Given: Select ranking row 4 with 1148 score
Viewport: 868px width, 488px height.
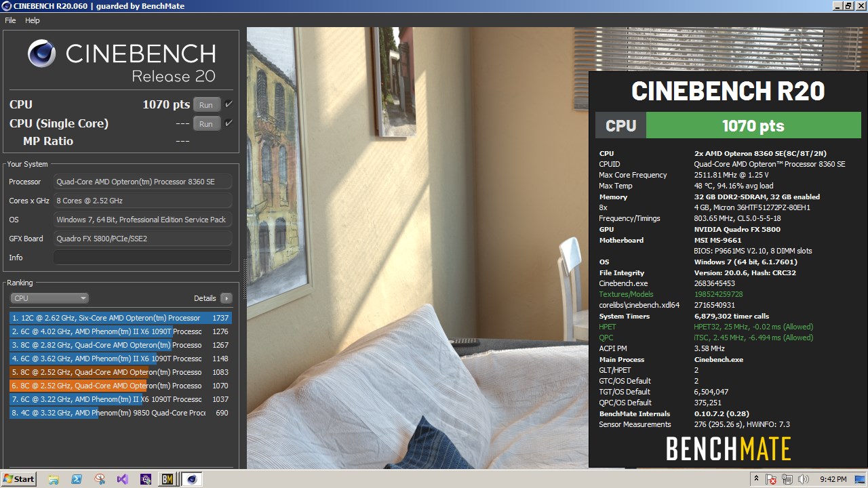Looking at the screenshot, I should click(121, 359).
